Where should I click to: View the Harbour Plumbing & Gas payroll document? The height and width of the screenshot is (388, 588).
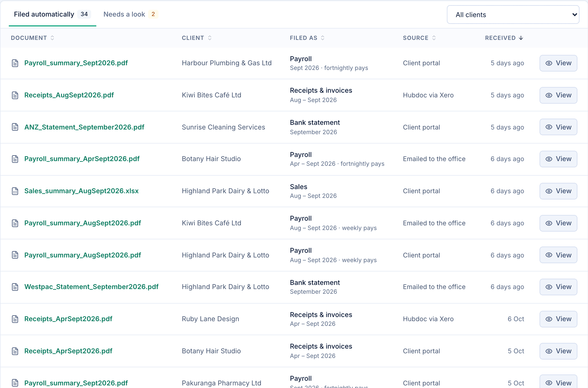558,63
